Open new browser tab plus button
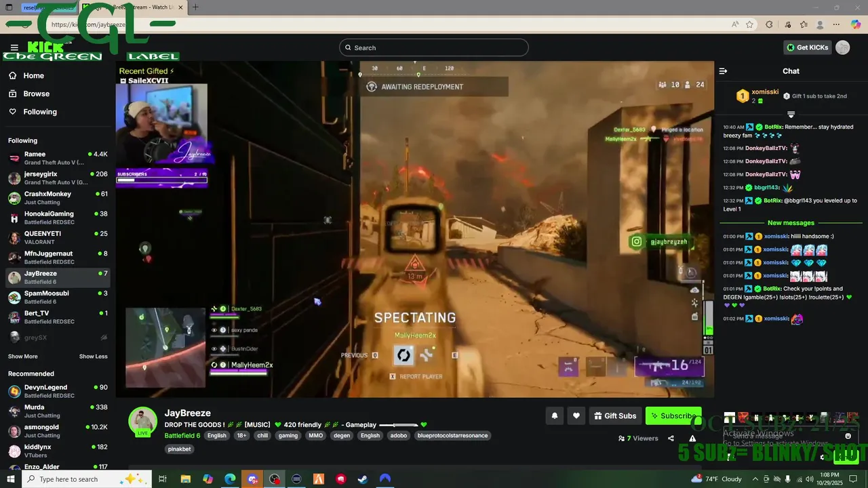 tap(195, 7)
